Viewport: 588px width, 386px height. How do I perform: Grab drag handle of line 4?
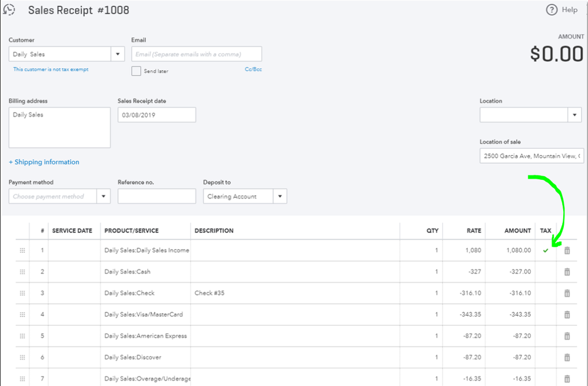(x=22, y=315)
